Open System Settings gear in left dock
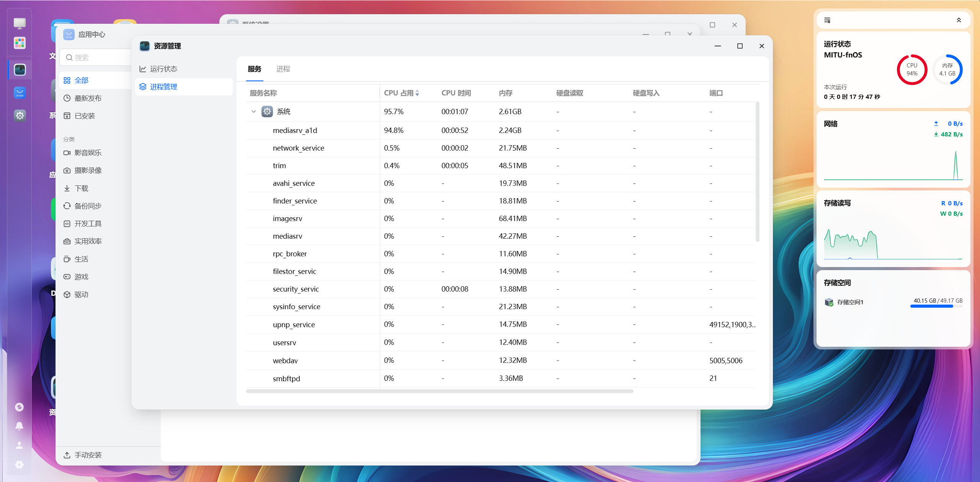The width and height of the screenshot is (980, 482). click(20, 115)
